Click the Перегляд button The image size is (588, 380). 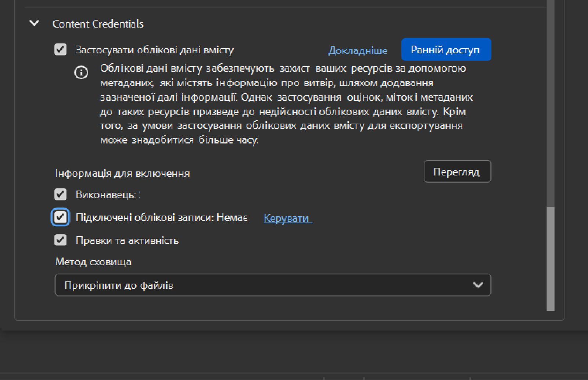457,171
